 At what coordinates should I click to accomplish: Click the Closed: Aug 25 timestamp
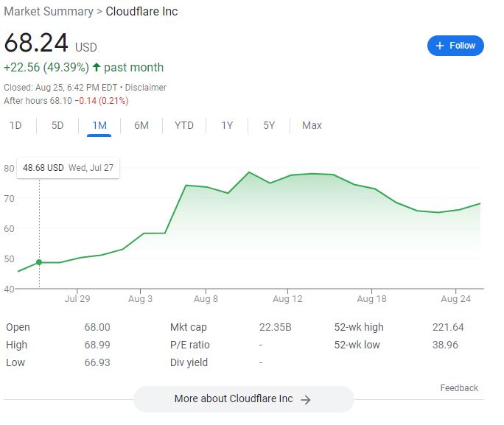pyautogui.click(x=60, y=88)
